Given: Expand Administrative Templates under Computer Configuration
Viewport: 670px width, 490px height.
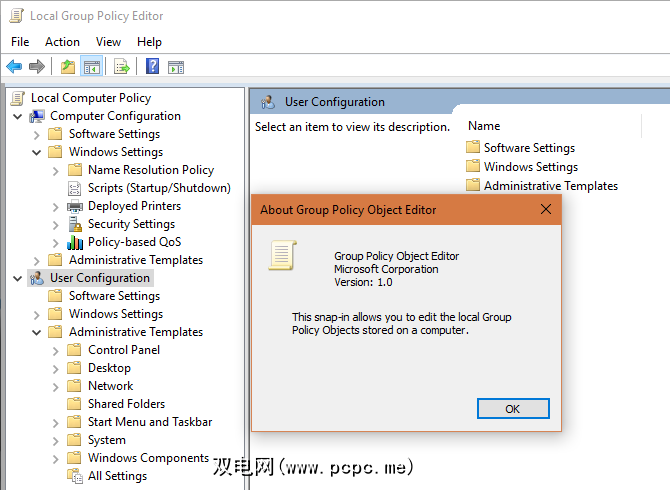Looking at the screenshot, I should click(37, 261).
